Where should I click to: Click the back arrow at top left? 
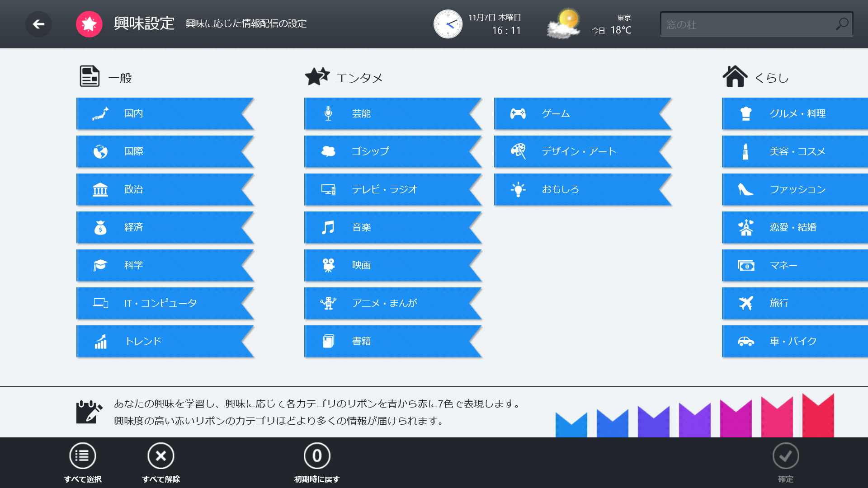[38, 24]
